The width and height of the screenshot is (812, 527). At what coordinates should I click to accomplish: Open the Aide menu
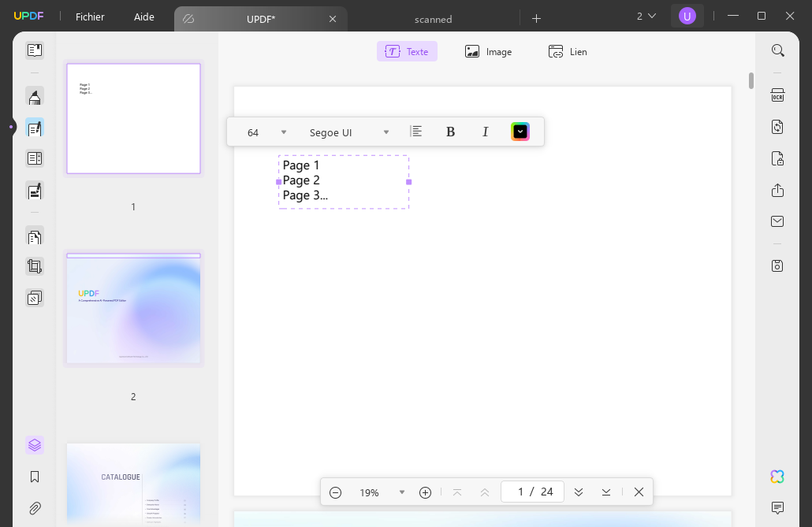pos(144,17)
